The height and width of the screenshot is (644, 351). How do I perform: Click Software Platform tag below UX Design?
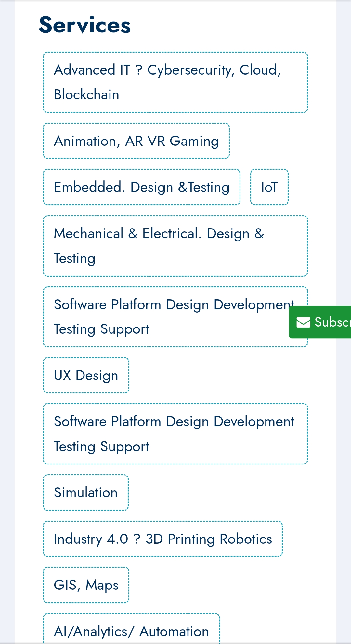pos(175,434)
